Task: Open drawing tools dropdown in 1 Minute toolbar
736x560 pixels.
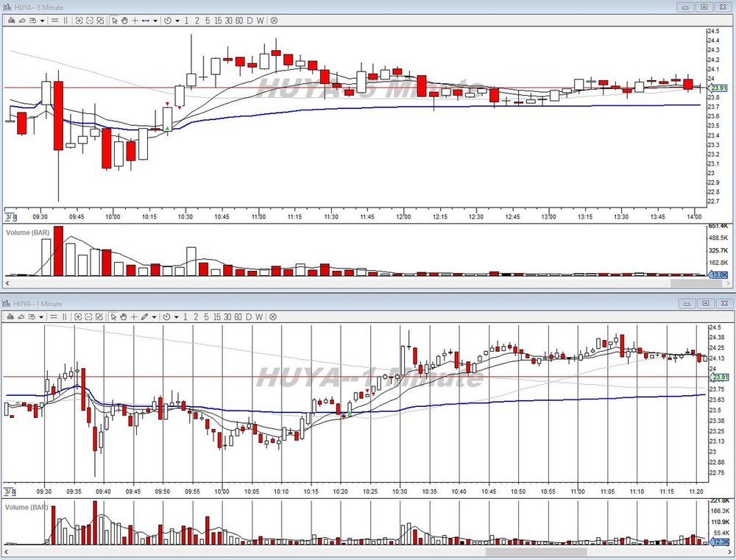Action: tap(154, 317)
